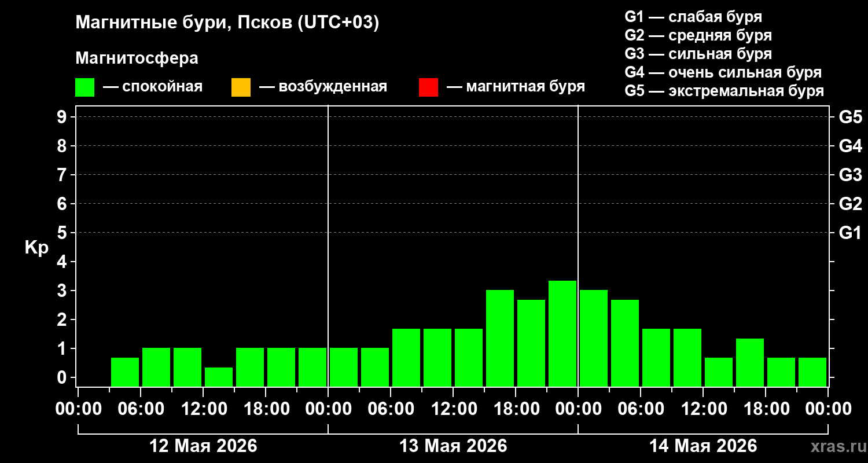Click the 12 May 06:00–09:00 bar
Screen dimensions: 868x463
pos(156,367)
